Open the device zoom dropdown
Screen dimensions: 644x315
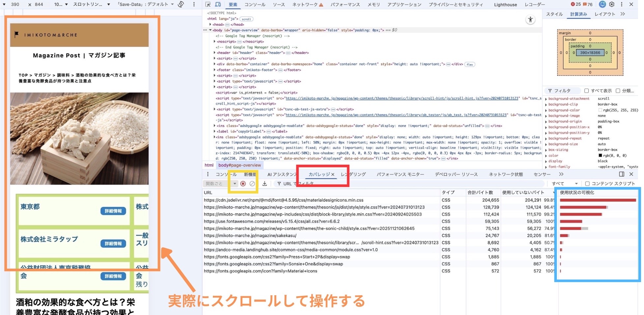[61, 4]
